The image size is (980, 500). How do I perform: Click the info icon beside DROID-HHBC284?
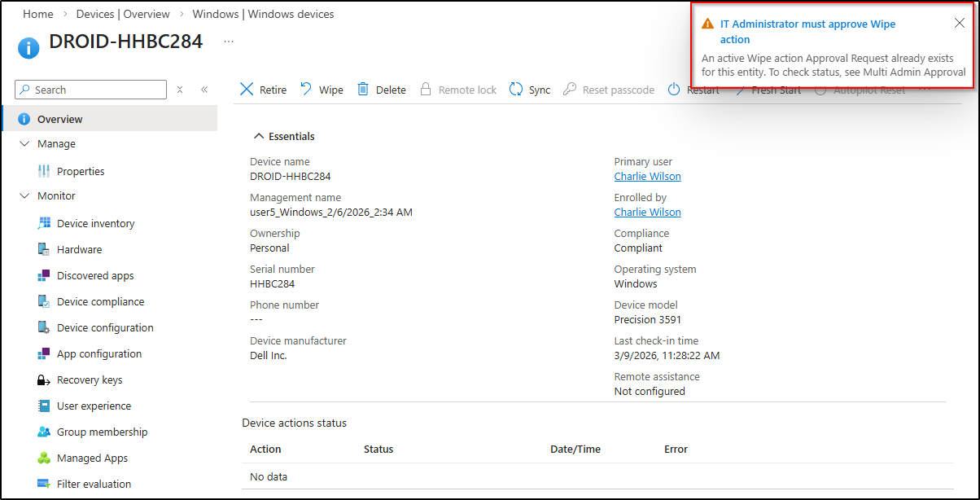(29, 47)
